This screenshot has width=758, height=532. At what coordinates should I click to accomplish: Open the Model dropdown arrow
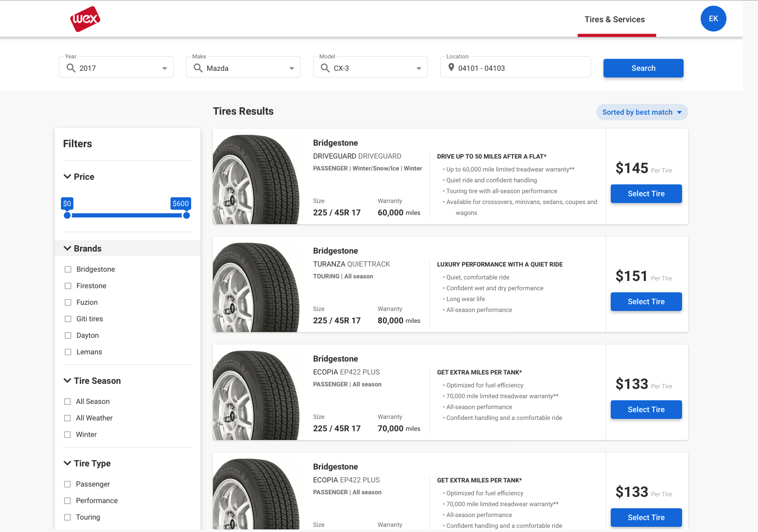pyautogui.click(x=419, y=68)
